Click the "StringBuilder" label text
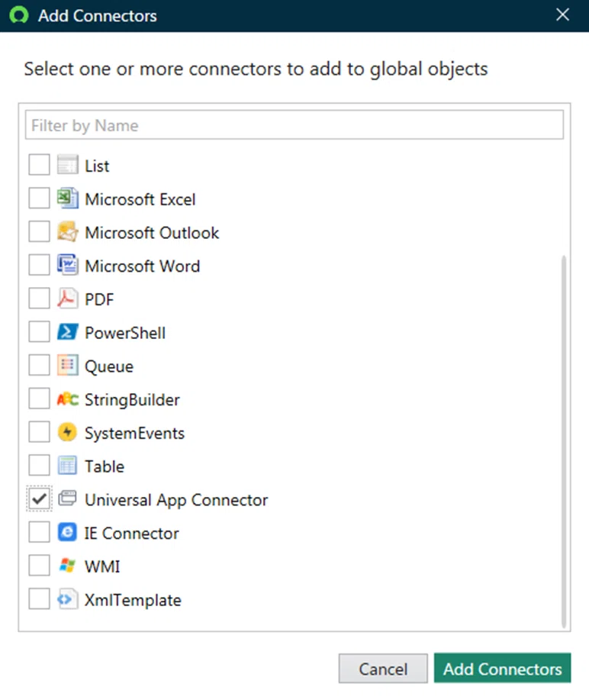Image resolution: width=589 pixels, height=700 pixels. [132, 400]
